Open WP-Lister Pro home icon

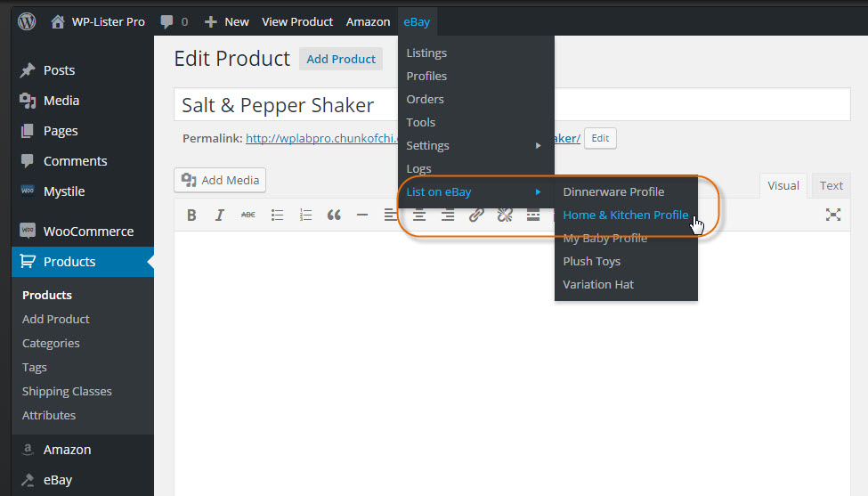click(58, 21)
